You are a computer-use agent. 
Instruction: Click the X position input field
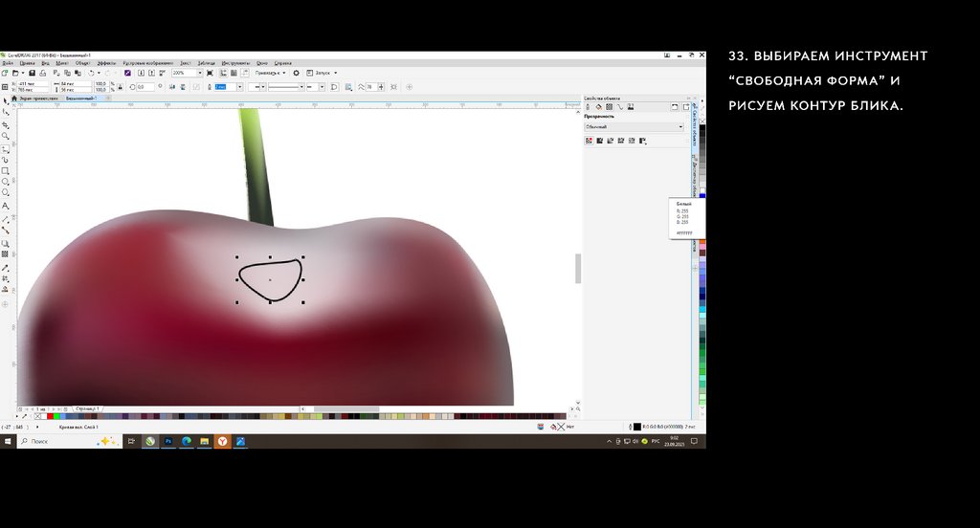33,84
